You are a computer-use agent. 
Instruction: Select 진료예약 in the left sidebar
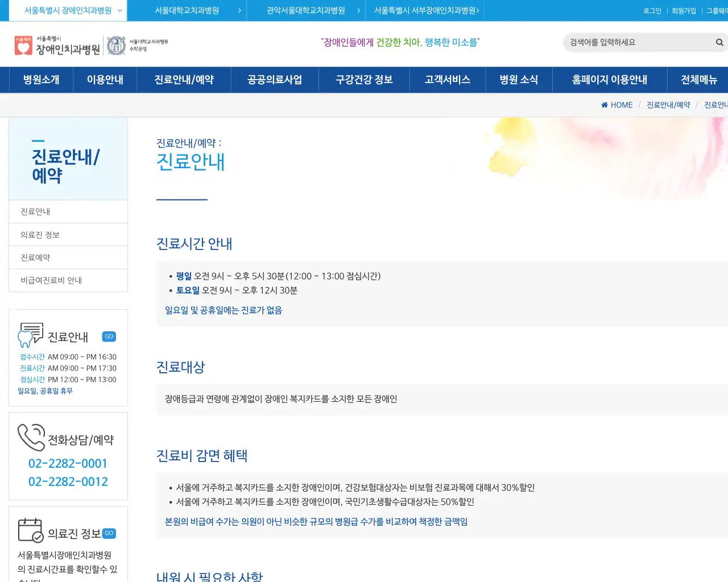click(68, 257)
